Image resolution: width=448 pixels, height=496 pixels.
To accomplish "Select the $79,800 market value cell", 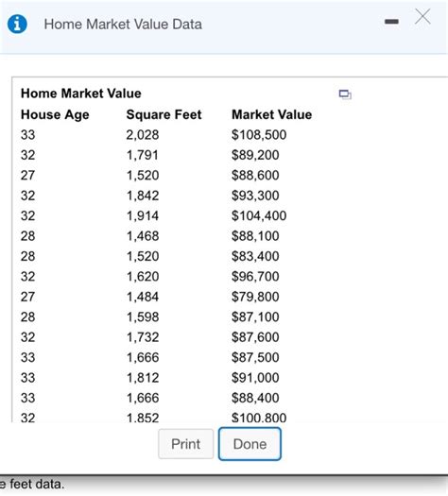I will (255, 297).
